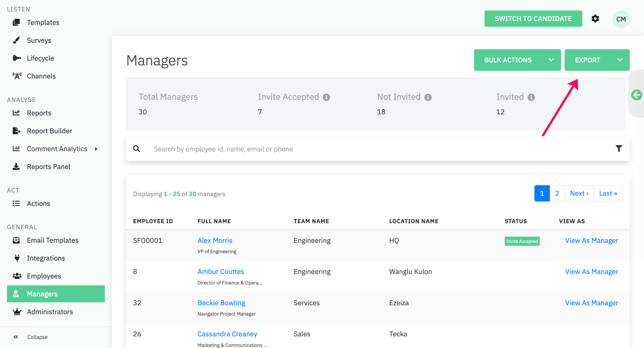
Task: Click Switch to Candidate button
Action: [533, 19]
